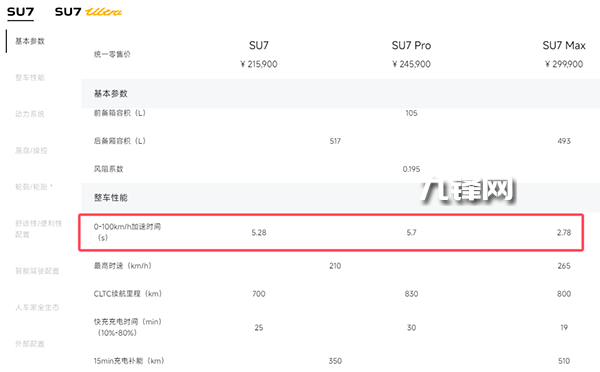600x372 pixels.
Task: Select the drag coefficient value 0.195
Action: [x=411, y=169]
